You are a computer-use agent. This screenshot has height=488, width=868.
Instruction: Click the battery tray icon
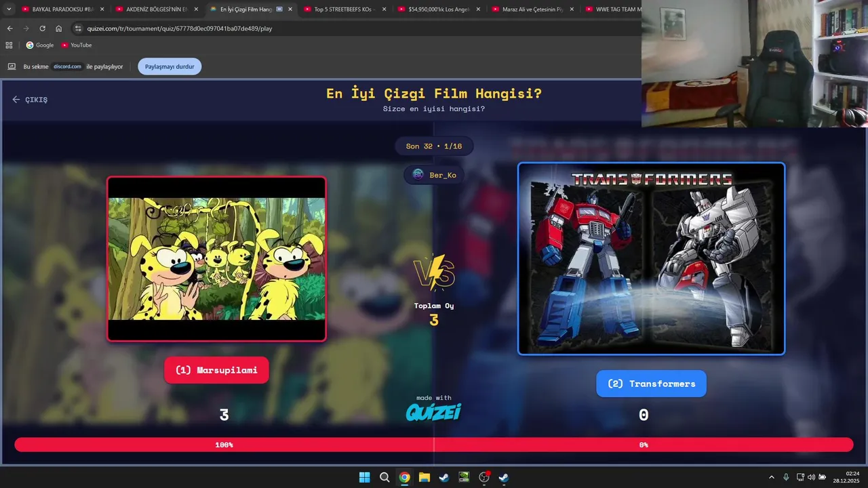pos(823,477)
